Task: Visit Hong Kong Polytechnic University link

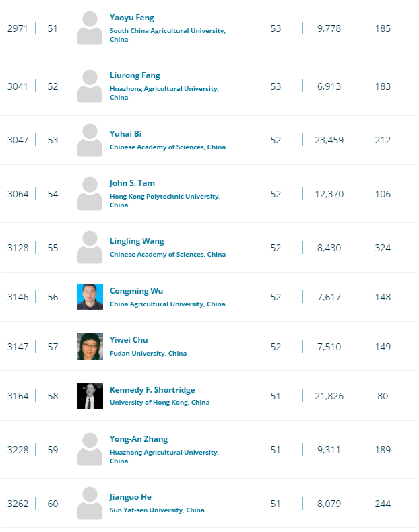Action: pos(165,201)
